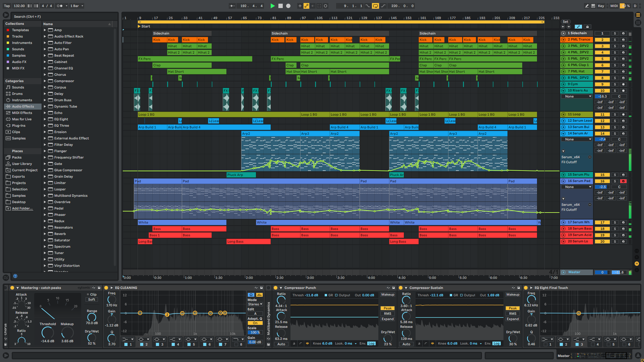Arm the Arrangement Record button
The image size is (644, 362).
point(288,6)
